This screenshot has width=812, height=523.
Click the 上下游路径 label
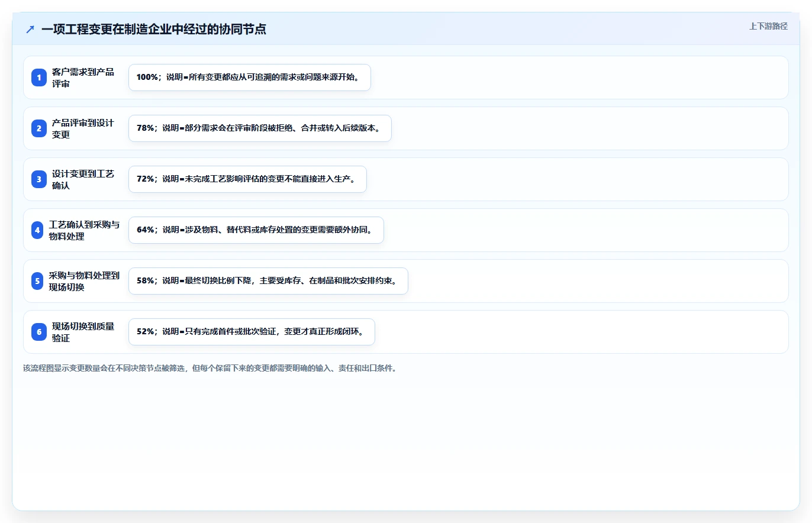(x=768, y=26)
